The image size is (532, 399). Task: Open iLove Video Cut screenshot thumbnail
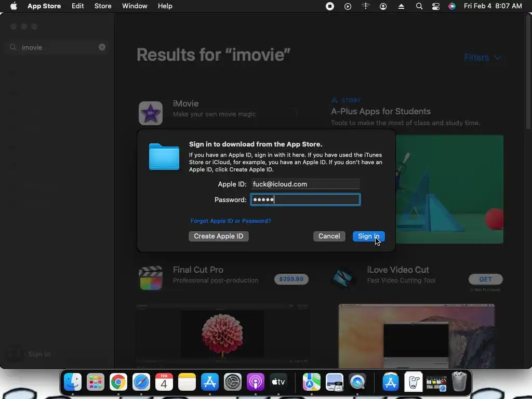click(x=417, y=336)
